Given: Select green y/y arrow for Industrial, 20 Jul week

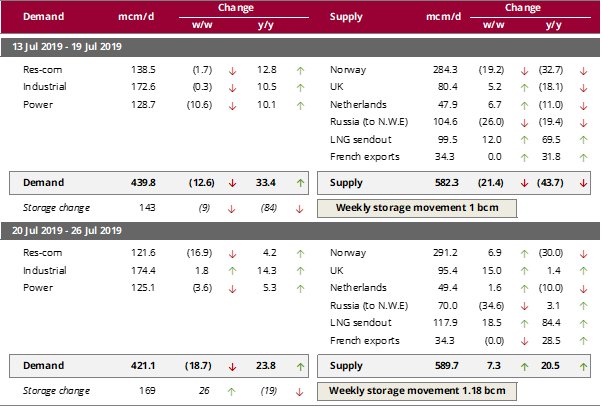Looking at the screenshot, I should coord(299,270).
